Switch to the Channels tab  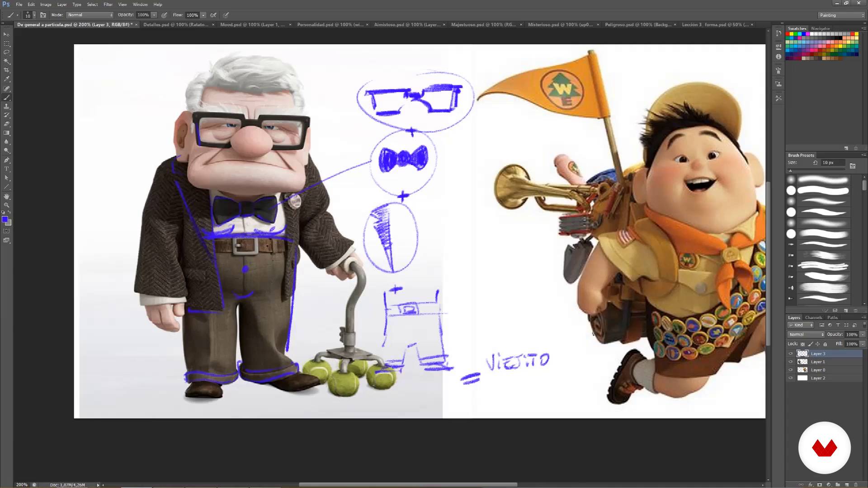(813, 318)
